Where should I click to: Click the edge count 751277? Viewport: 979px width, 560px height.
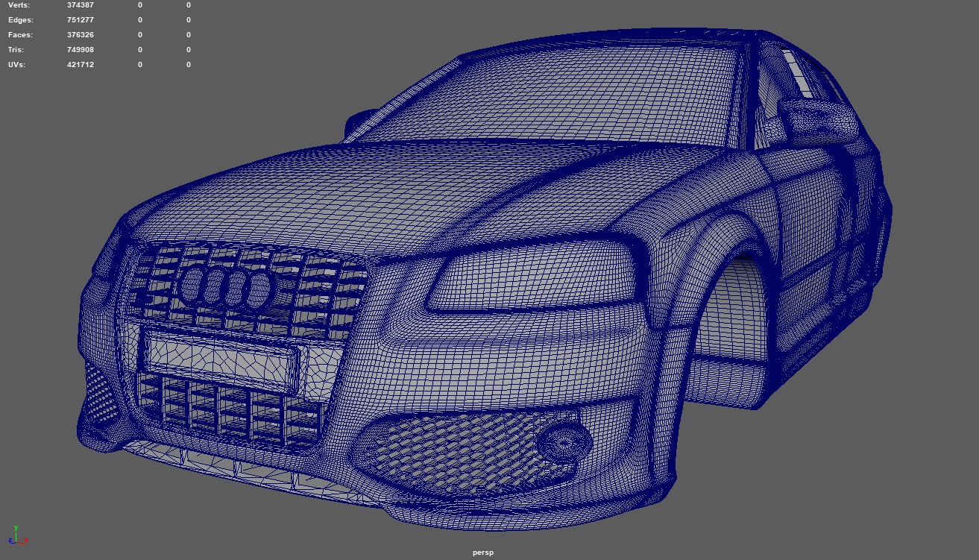click(81, 20)
